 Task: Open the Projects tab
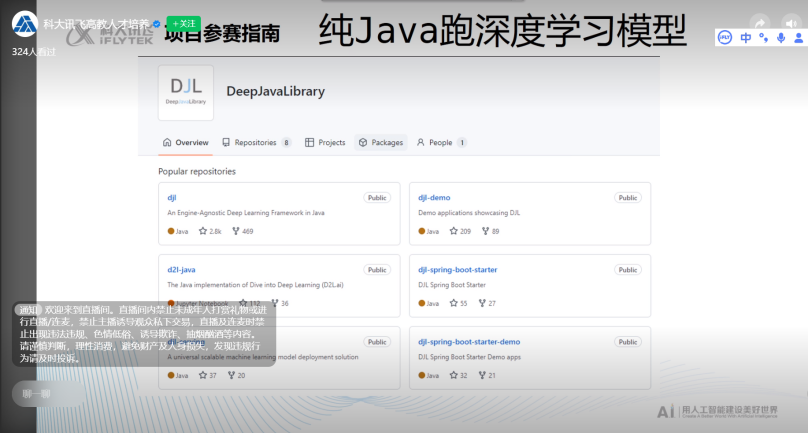tap(325, 142)
